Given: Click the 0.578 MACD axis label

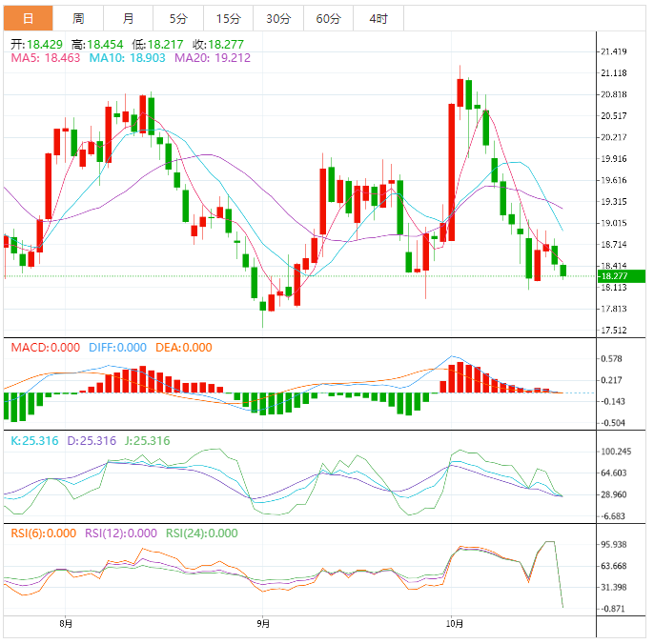Looking at the screenshot, I should click(x=611, y=358).
